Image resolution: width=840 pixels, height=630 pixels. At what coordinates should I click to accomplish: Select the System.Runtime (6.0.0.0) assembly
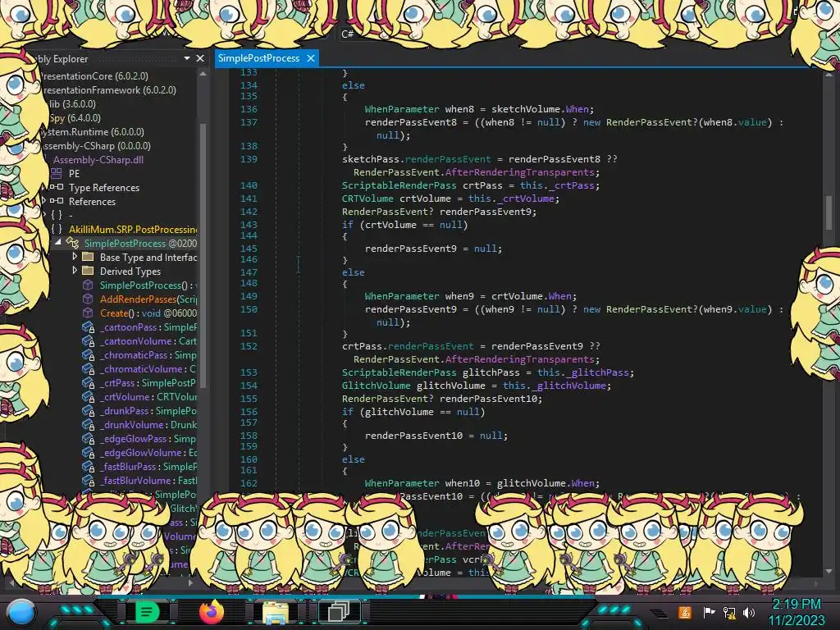94,132
